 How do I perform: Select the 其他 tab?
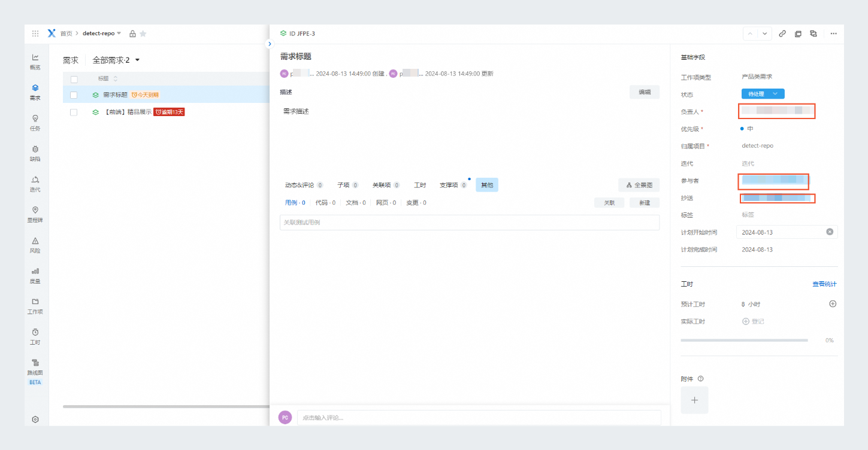coord(487,185)
